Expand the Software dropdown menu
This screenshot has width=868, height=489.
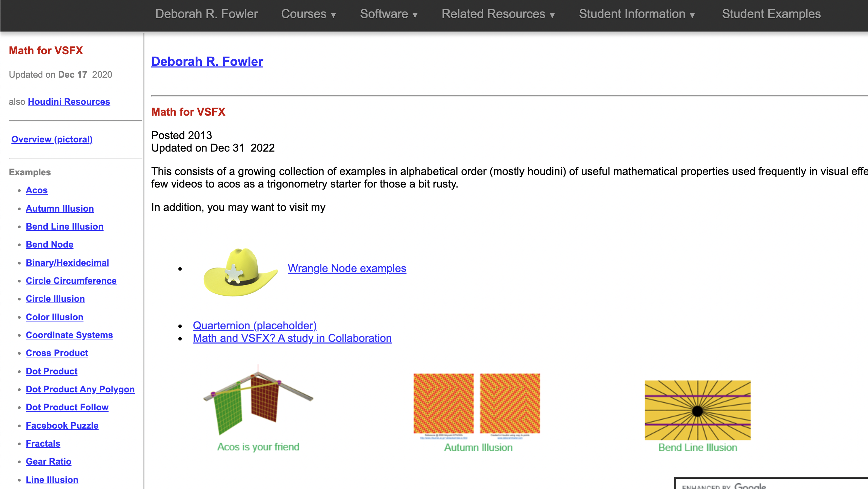pos(389,14)
